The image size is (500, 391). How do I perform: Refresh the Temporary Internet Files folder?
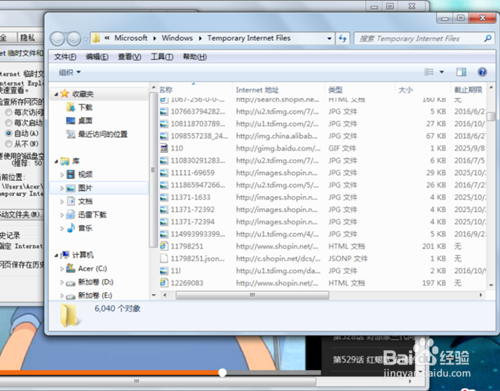click(x=342, y=39)
